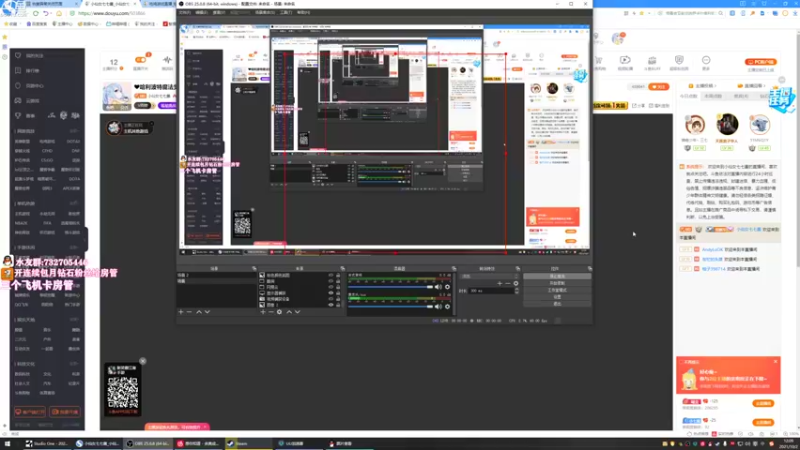
Task: Switch to Steam in taskbar
Action: click(249, 443)
